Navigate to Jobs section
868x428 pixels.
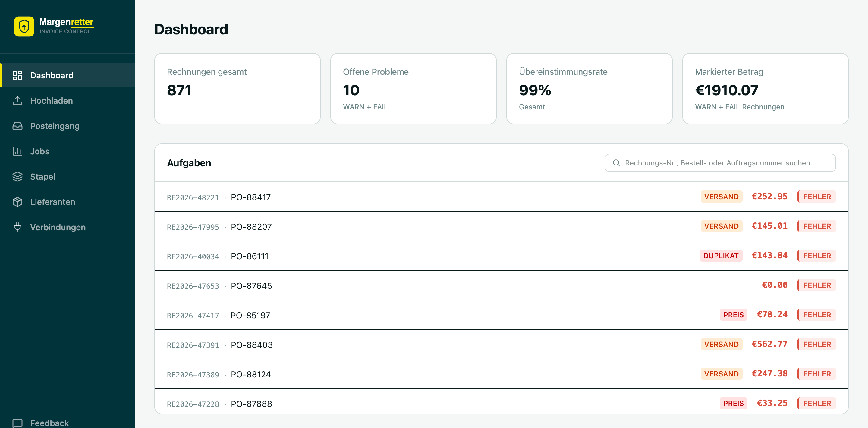pyautogui.click(x=68, y=151)
